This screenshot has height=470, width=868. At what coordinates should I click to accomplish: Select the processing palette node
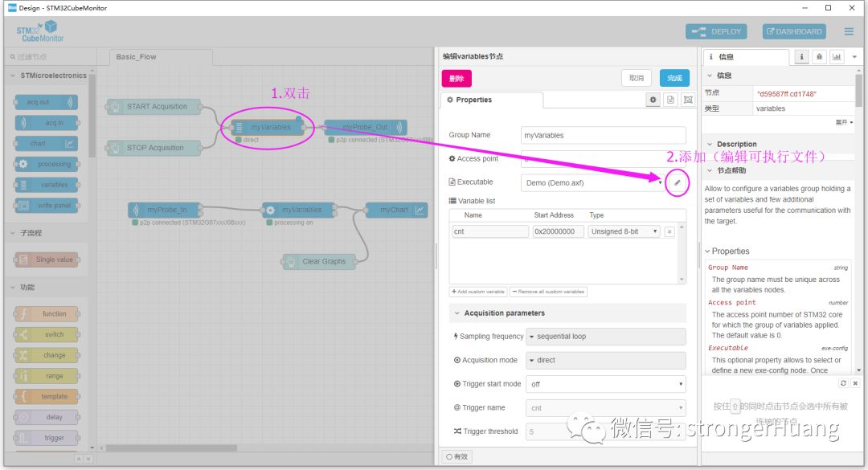(46, 164)
